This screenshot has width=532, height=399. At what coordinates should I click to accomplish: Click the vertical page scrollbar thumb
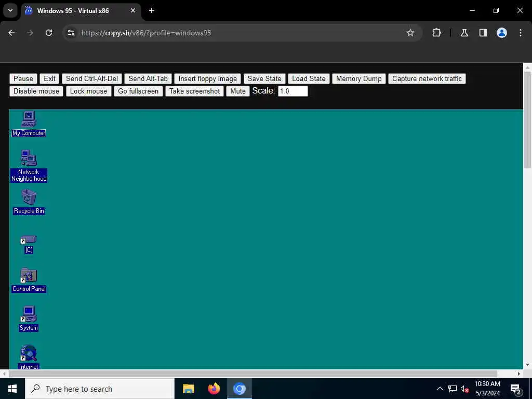(x=527, y=119)
